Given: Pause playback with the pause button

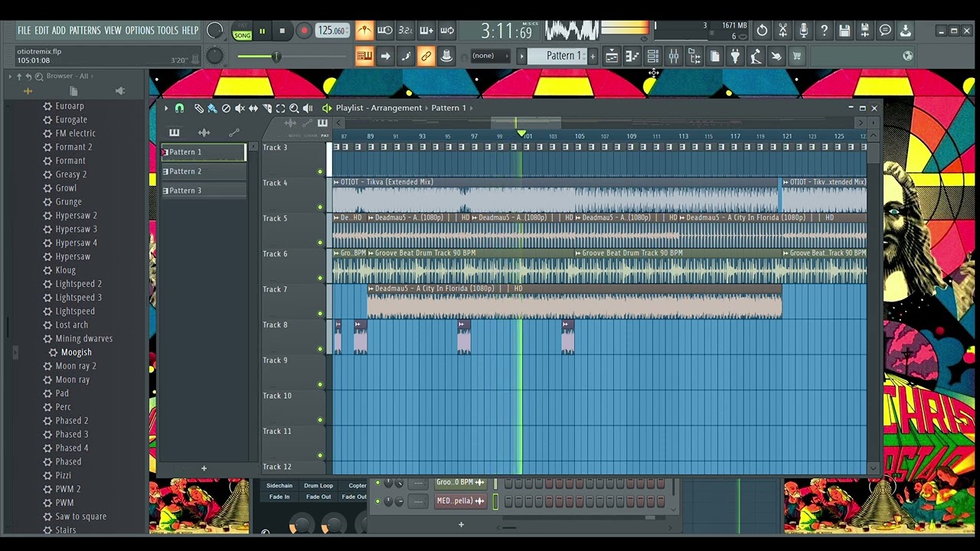Looking at the screenshot, I should tap(263, 31).
